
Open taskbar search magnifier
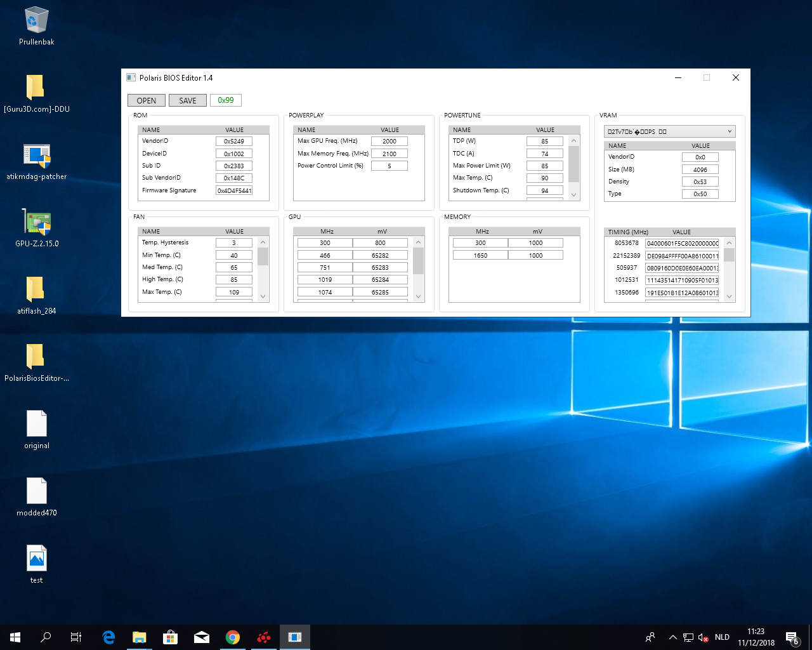(x=46, y=637)
